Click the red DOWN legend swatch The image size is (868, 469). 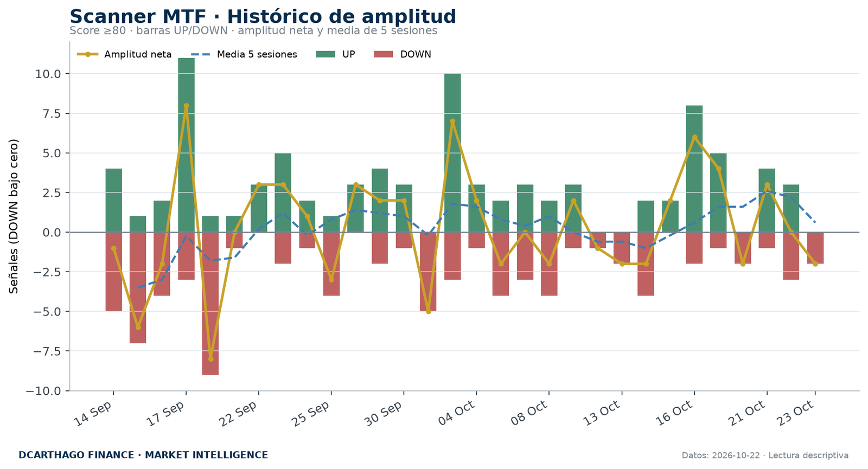[384, 54]
